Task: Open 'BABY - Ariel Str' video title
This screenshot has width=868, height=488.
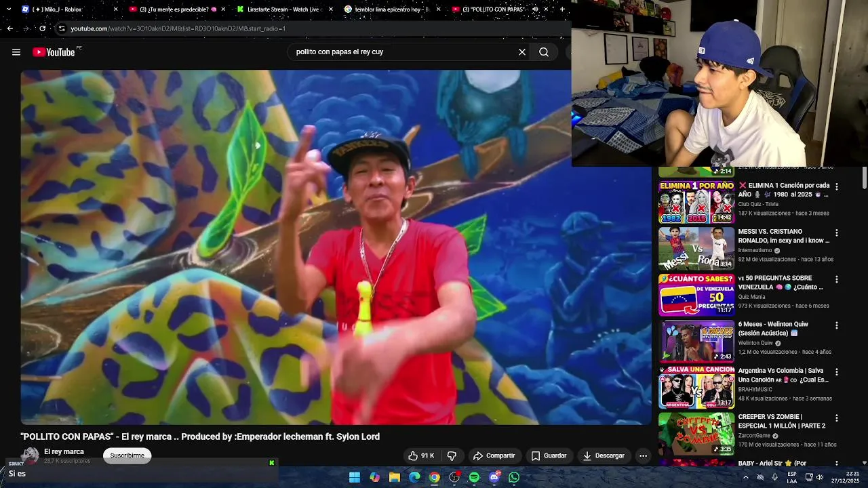Action: pyautogui.click(x=772, y=464)
